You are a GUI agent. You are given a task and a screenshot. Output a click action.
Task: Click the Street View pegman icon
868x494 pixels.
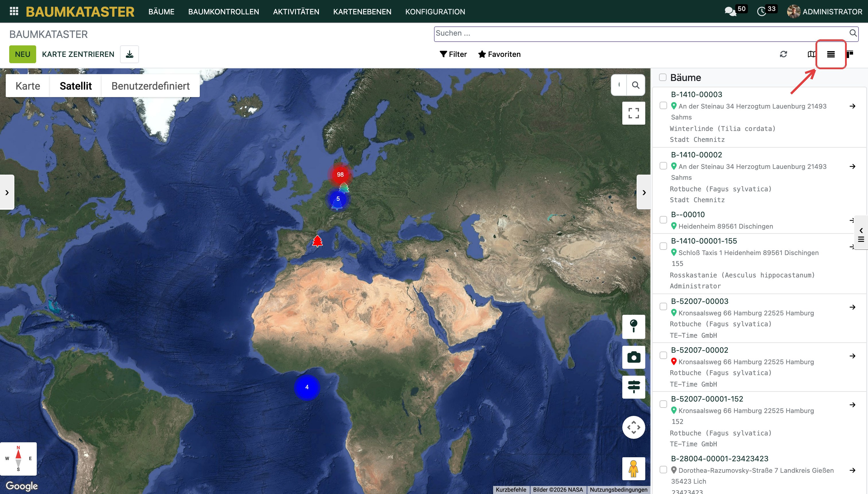pos(633,468)
